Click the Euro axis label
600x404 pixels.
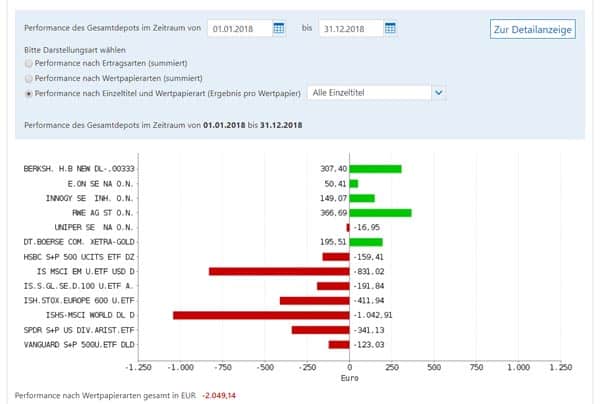point(349,378)
